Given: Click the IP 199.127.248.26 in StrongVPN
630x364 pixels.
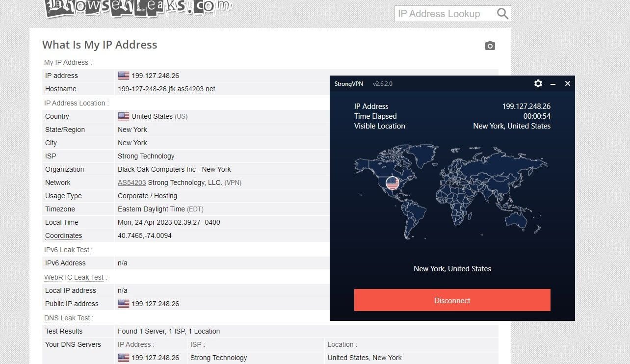Looking at the screenshot, I should 526,106.
